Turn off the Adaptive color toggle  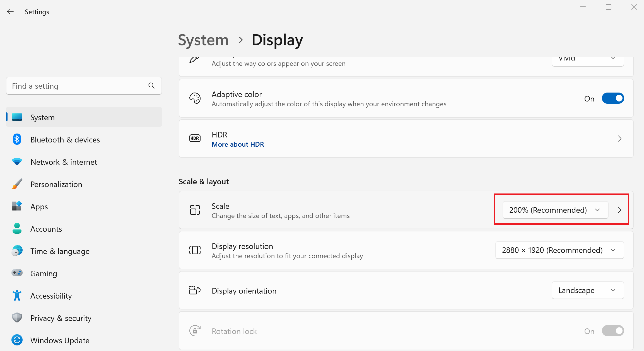pyautogui.click(x=612, y=98)
